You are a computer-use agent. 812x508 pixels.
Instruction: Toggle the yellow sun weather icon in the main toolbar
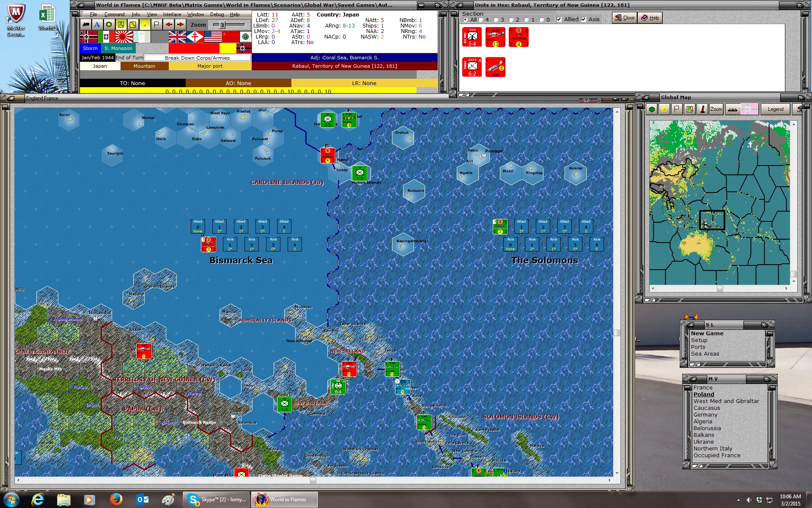145,25
